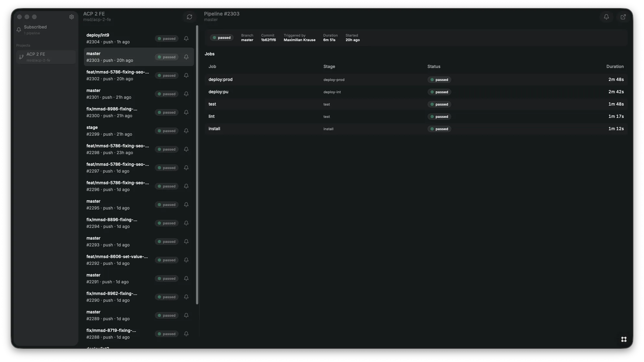
Task: Click bell icon of pipeline #2288
Action: click(x=186, y=334)
